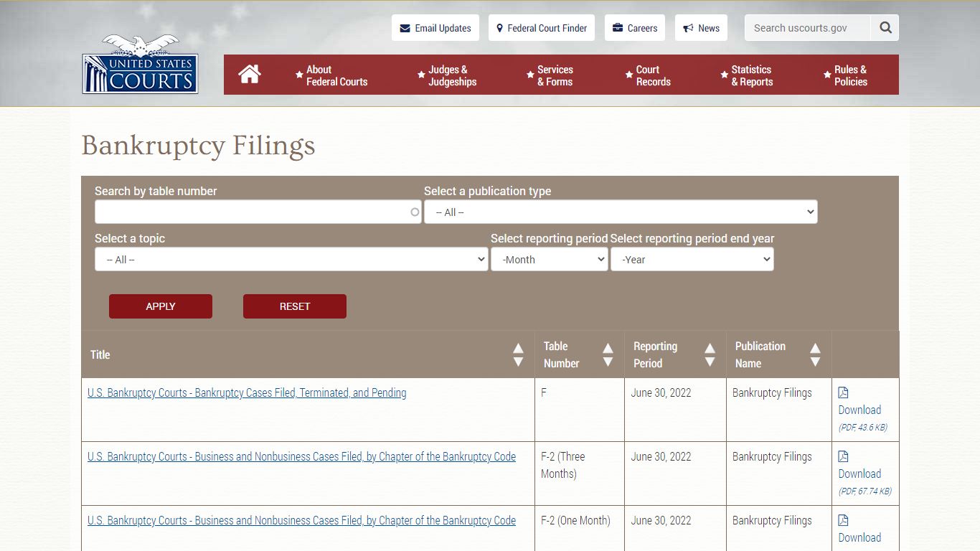Open the Select a topic dropdown
Viewport: 980px width, 551px height.
pos(291,259)
